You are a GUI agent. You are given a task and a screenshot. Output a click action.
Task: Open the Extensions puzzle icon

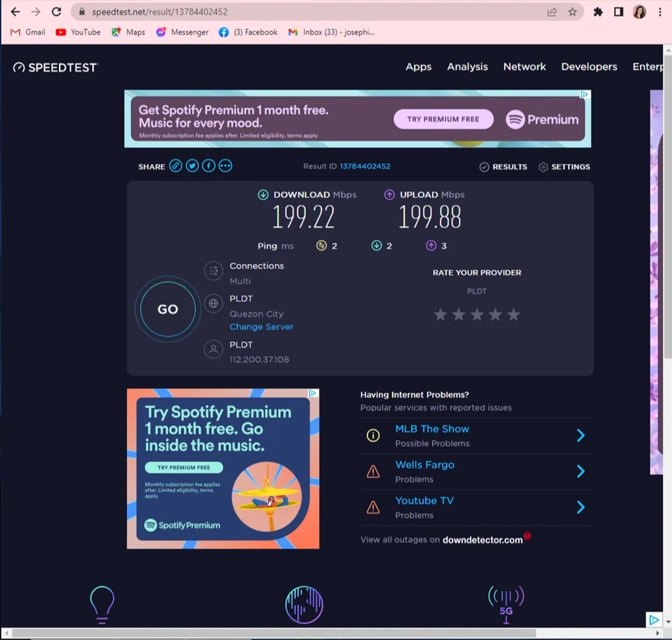tap(598, 12)
